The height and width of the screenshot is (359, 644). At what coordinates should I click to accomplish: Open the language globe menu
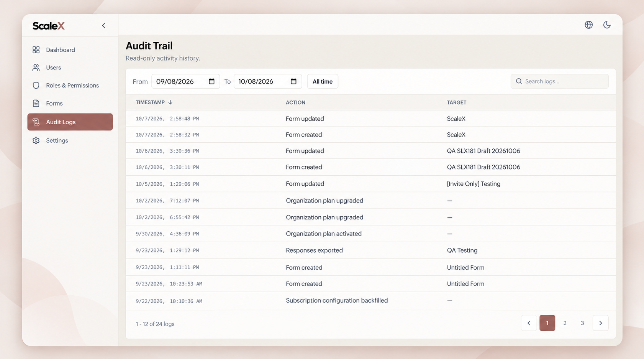point(588,25)
